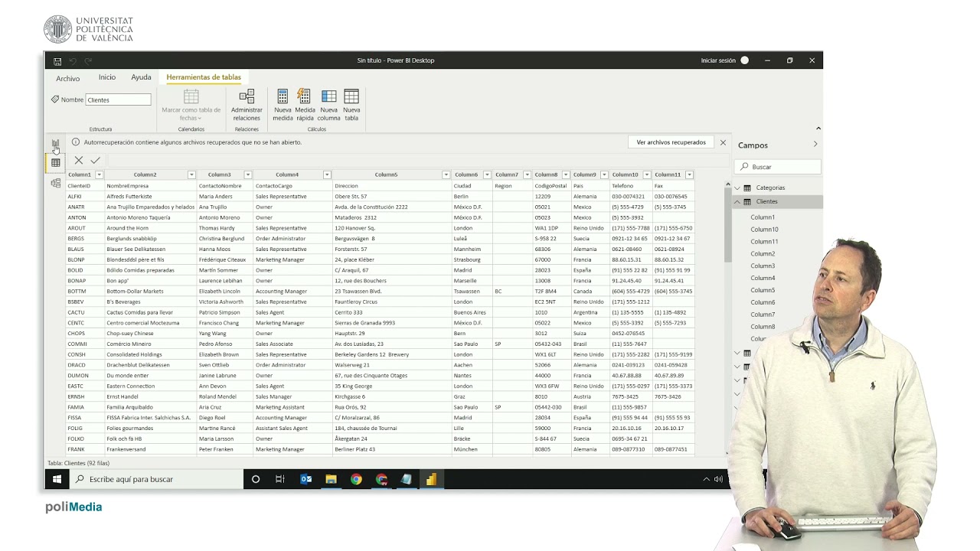
Task: Open Column2 filter dropdown
Action: (x=191, y=175)
